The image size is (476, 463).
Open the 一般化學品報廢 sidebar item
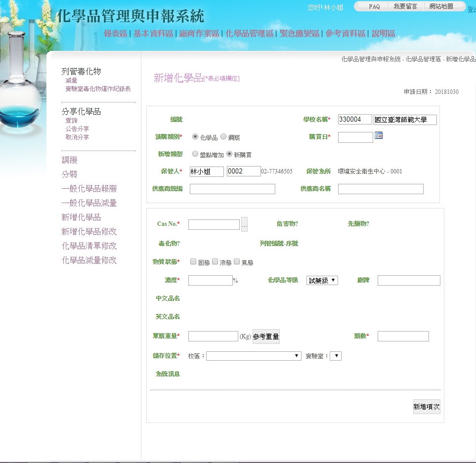[89, 189]
